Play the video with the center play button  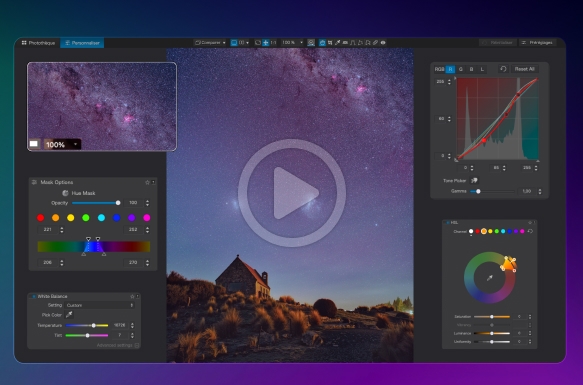point(292,193)
